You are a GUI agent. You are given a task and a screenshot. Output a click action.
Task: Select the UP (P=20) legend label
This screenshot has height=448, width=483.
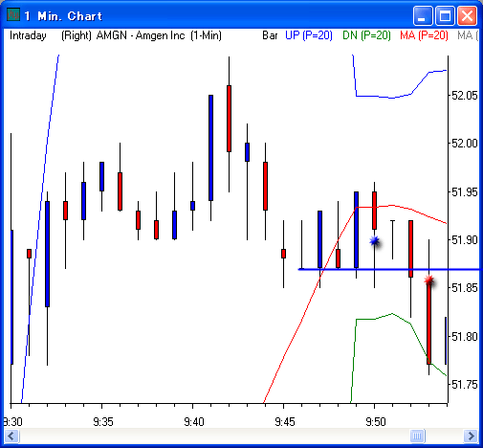309,35
